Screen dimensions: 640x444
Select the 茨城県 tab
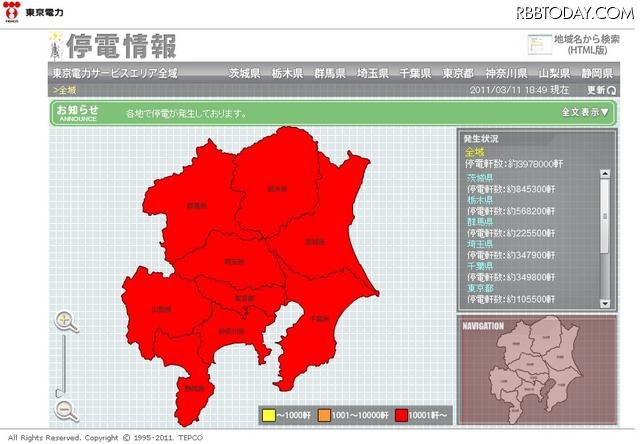(244, 74)
